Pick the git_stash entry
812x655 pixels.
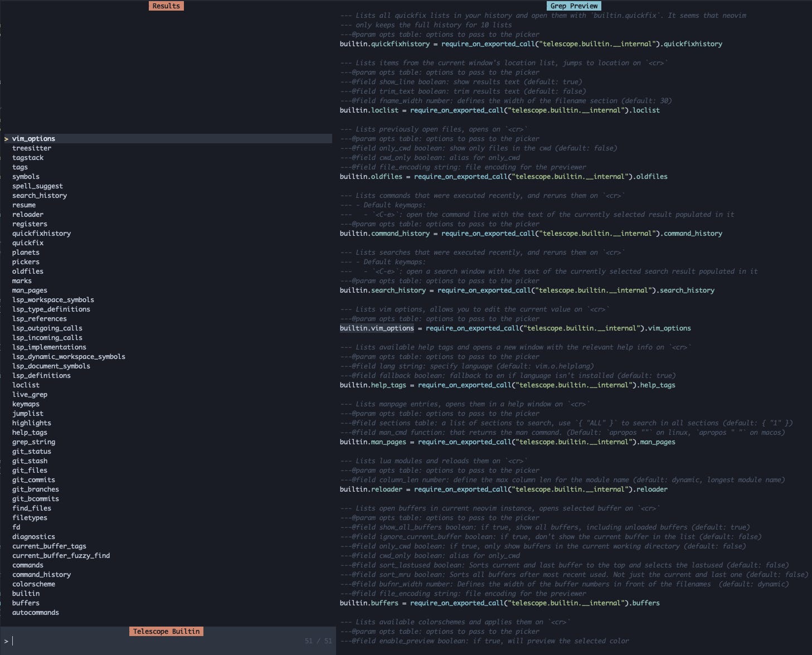[30, 461]
